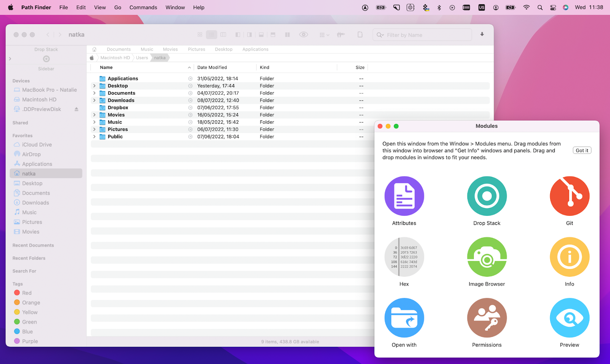Select the Permissions module icon
Viewport: 610px width, 364px height.
[487, 317]
